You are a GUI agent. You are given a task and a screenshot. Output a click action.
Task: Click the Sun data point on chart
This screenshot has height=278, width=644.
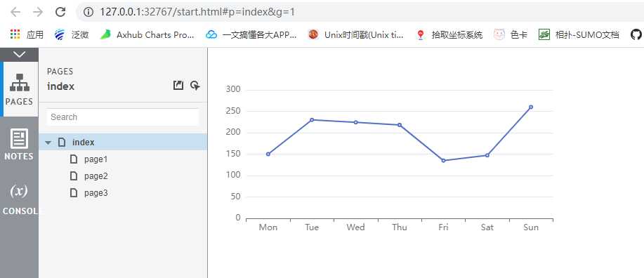pos(531,107)
